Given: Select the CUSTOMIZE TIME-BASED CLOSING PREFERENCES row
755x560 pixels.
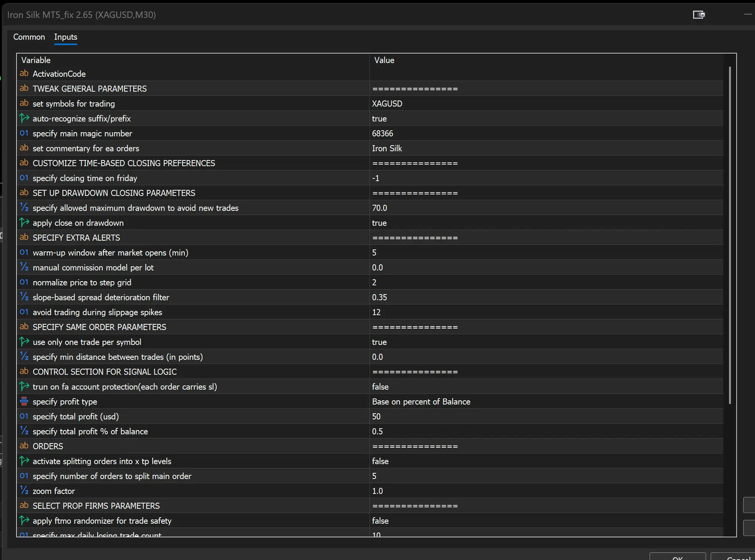Looking at the screenshot, I should 370,163.
